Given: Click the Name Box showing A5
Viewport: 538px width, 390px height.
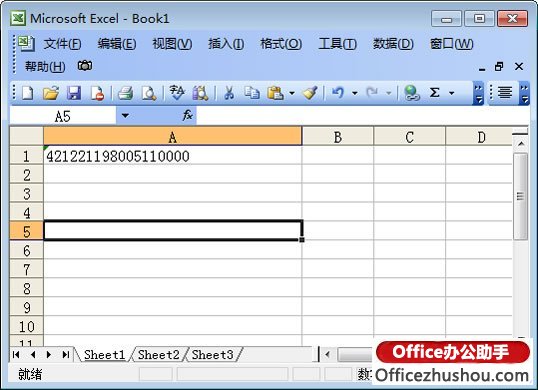Looking at the screenshot, I should tap(63, 116).
